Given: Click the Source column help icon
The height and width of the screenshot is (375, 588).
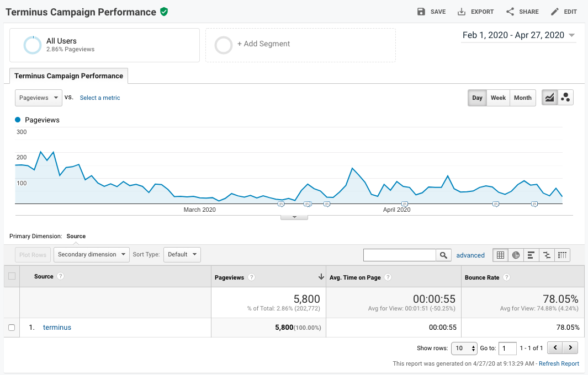Looking at the screenshot, I should tap(60, 276).
